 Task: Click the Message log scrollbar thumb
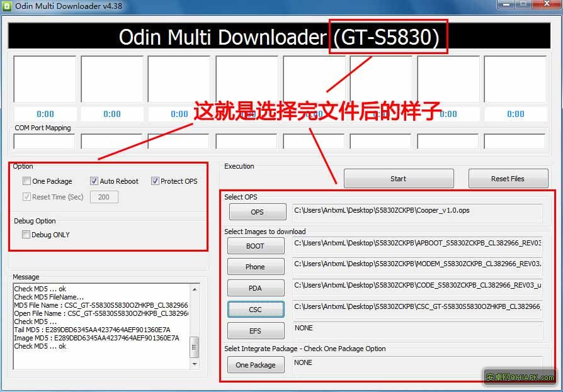coord(194,347)
